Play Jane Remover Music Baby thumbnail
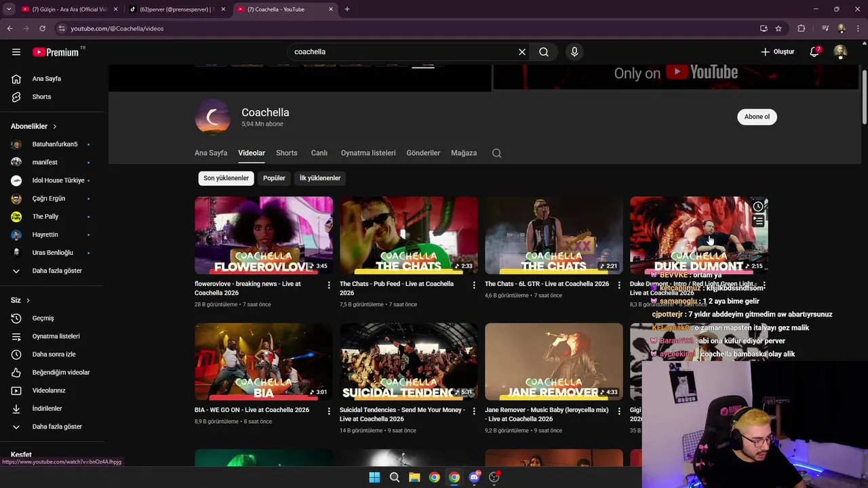The height and width of the screenshot is (488, 868). (x=554, y=361)
